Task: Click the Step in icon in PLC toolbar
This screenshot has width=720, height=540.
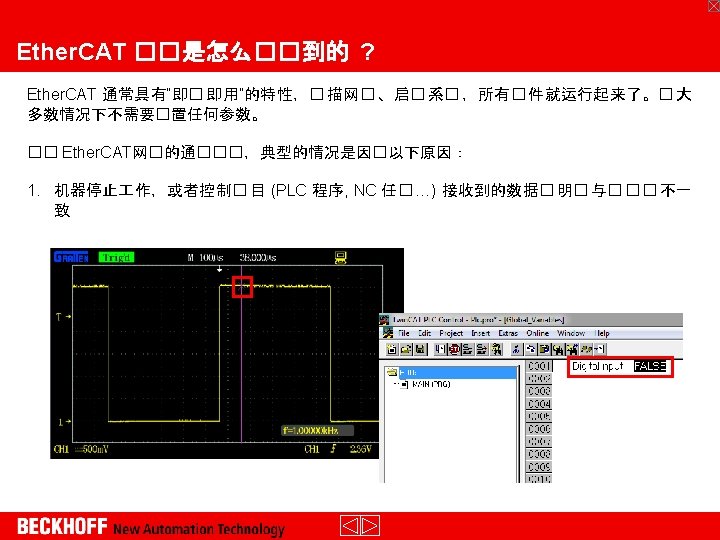Action: pos(482,349)
